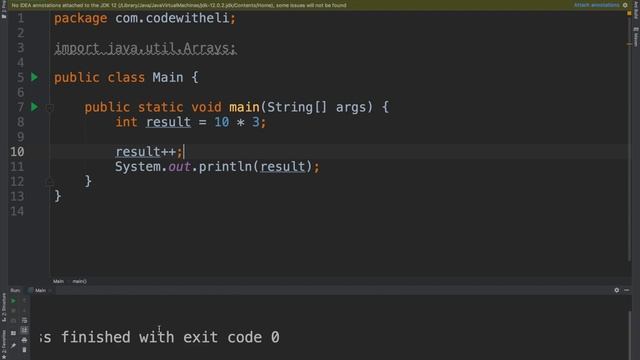Screen dimensions: 640x360
Task: Click line number 10 in gutter
Action: pyautogui.click(x=17, y=152)
